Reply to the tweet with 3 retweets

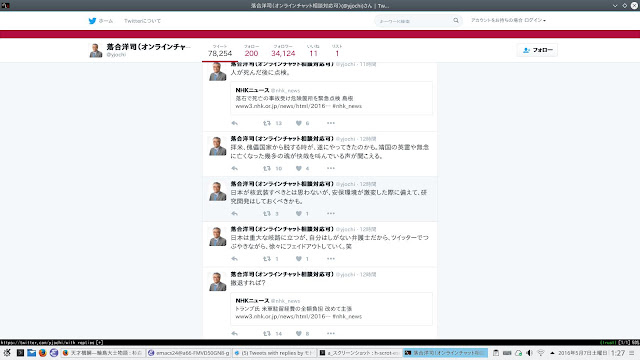pyautogui.click(x=234, y=213)
